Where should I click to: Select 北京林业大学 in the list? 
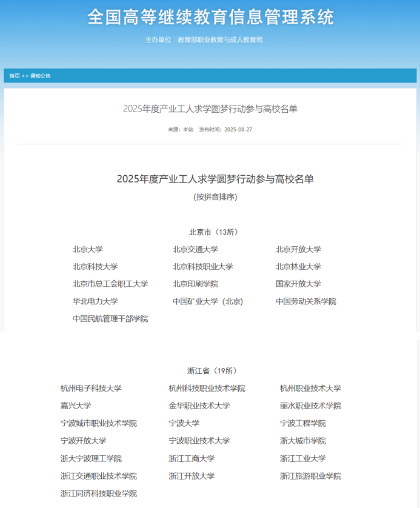[298, 267]
